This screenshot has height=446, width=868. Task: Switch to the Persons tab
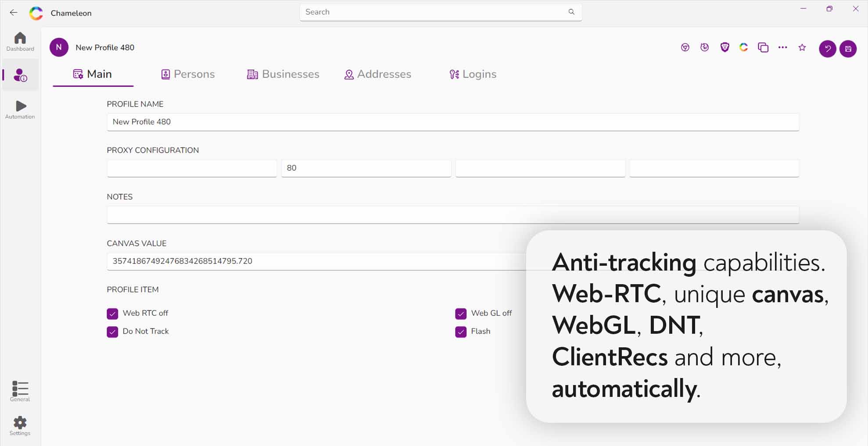[188, 74]
